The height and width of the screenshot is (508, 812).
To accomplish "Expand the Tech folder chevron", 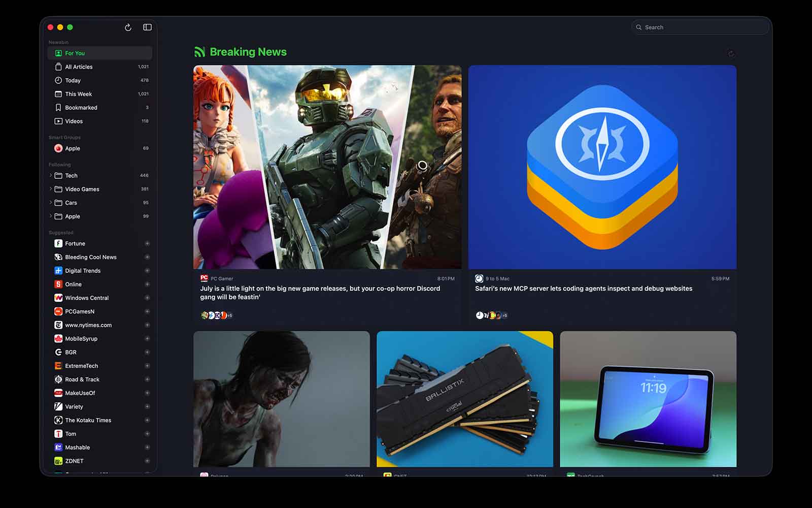I will pyautogui.click(x=51, y=175).
